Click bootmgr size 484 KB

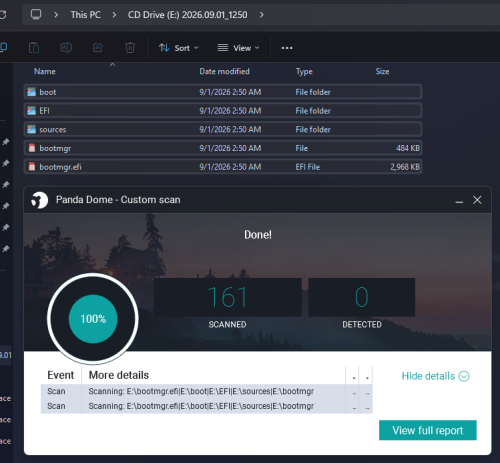408,148
